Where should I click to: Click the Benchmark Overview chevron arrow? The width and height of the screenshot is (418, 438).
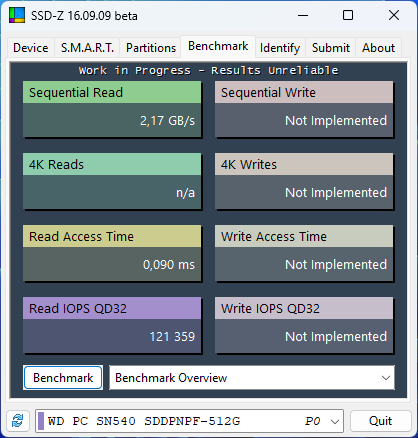tap(386, 378)
